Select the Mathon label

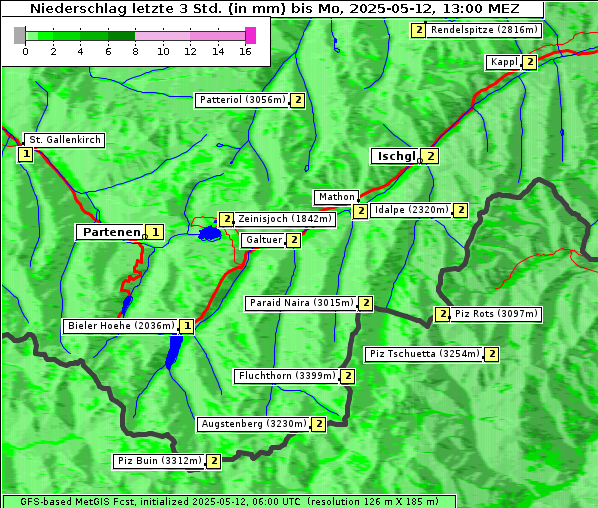pyautogui.click(x=336, y=197)
